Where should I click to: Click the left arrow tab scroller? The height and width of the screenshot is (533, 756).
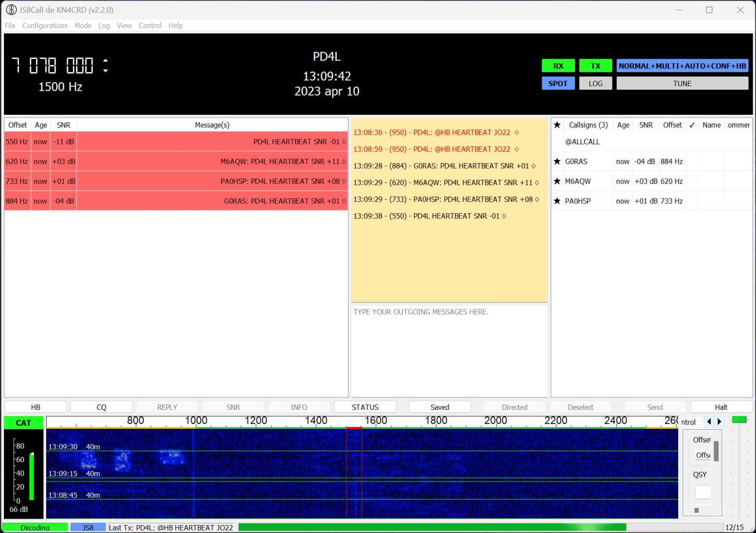(709, 422)
